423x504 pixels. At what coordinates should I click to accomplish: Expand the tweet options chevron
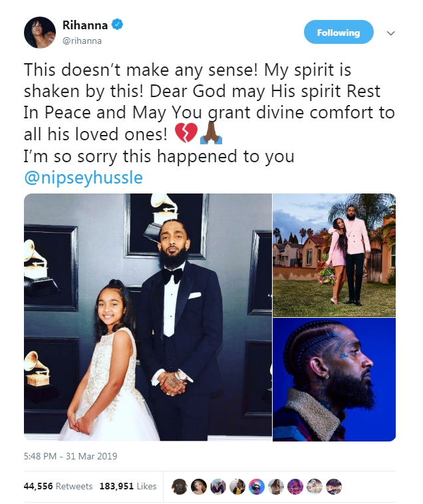coord(391,33)
